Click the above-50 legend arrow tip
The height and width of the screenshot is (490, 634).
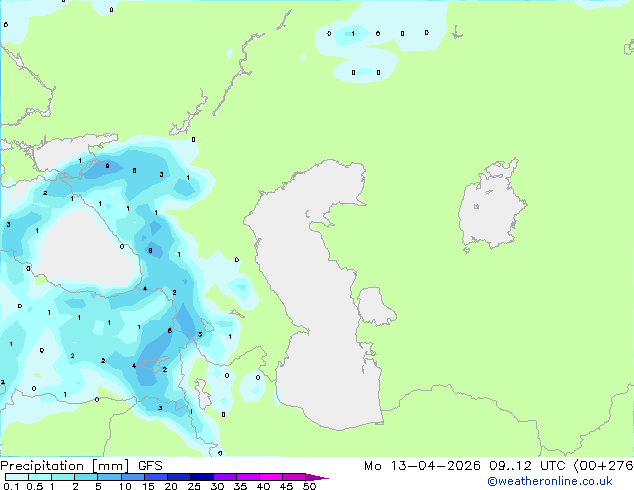(x=317, y=477)
